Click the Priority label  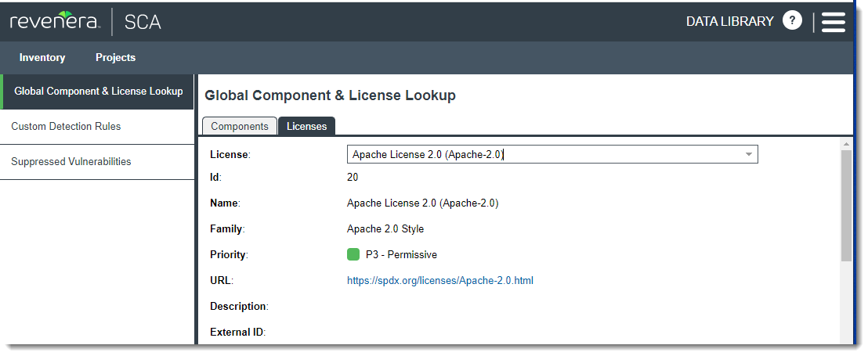(230, 255)
